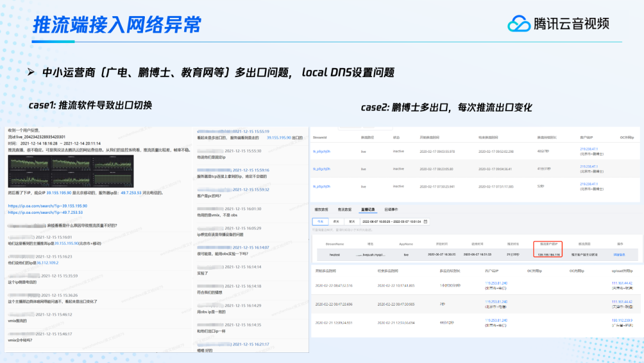Click first tk_p8gchj0h StreamId link
This screenshot has width=644, height=363.
click(321, 151)
